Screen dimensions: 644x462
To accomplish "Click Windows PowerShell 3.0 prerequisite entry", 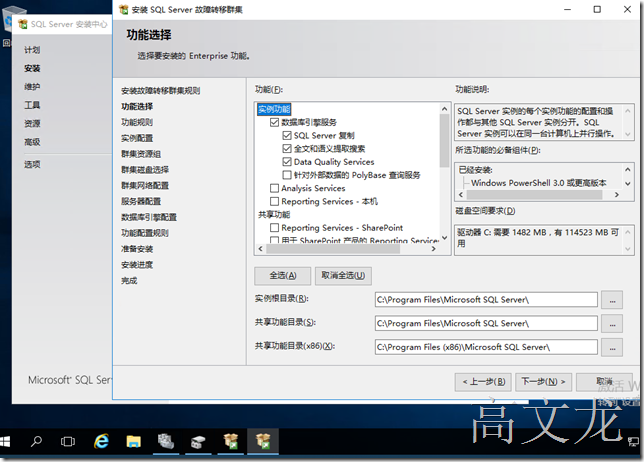I will pos(538,183).
